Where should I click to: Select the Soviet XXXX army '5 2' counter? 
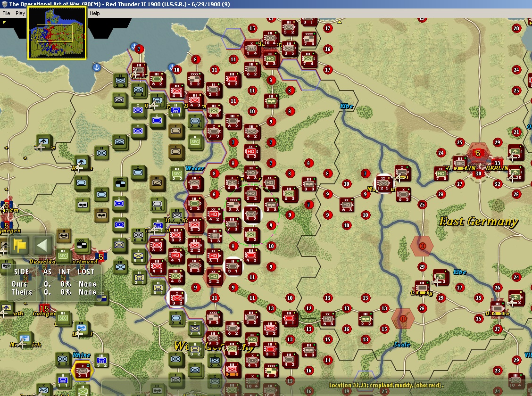coord(195,80)
